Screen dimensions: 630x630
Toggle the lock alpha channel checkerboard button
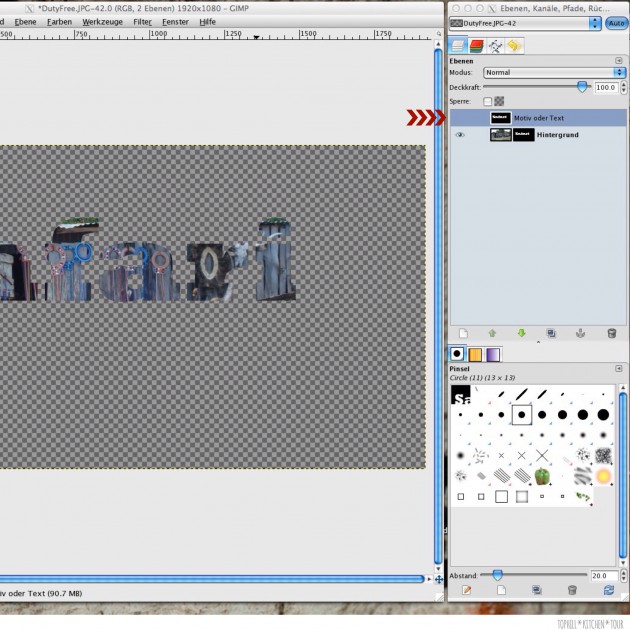point(499,101)
